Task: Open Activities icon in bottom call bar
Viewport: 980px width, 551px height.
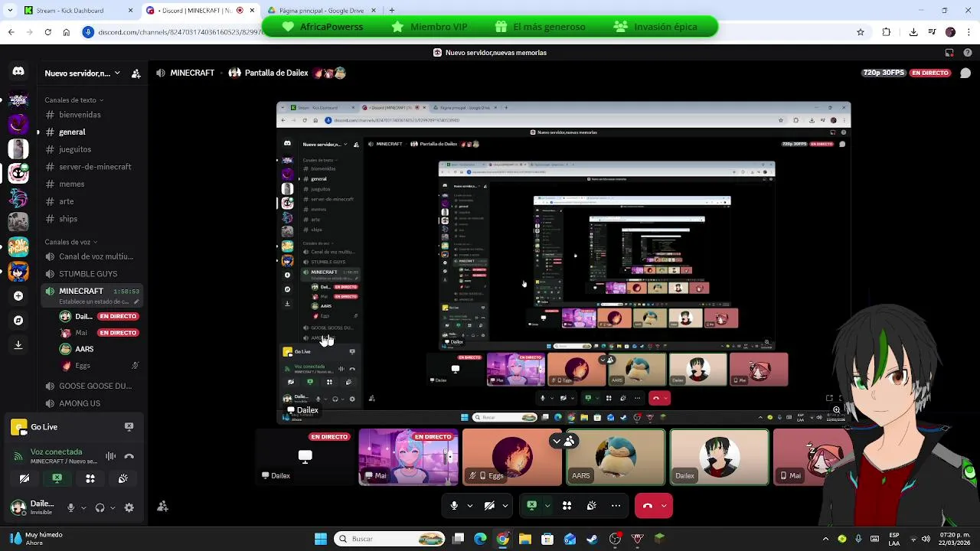Action: [567, 506]
